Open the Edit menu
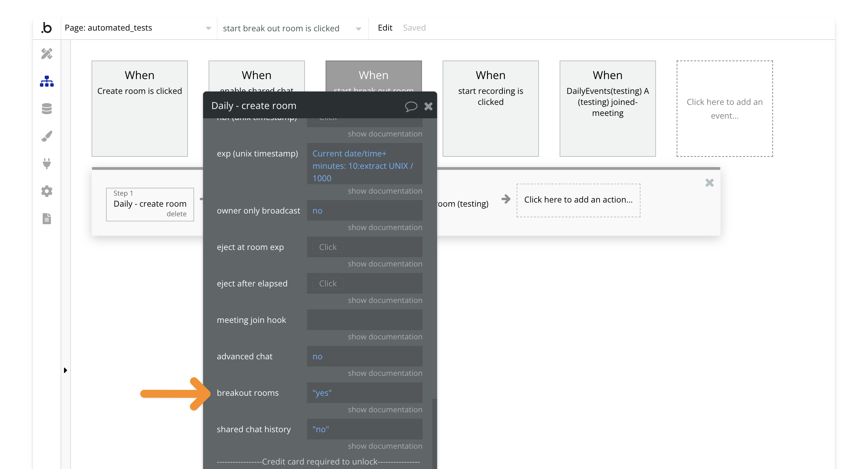 385,28
